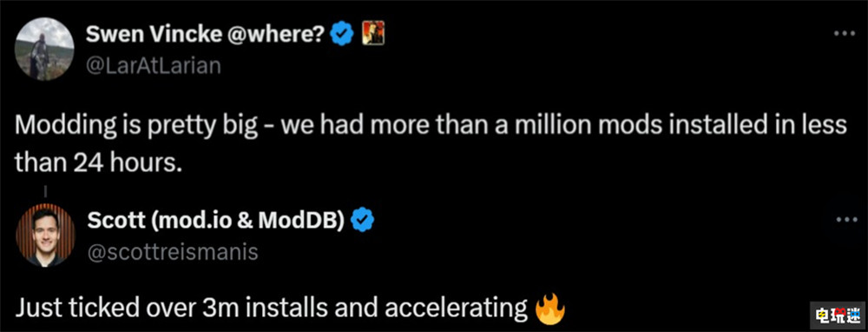Click Scott's blue verified checkmark badge
The width and height of the screenshot is (868, 332).
tap(363, 222)
